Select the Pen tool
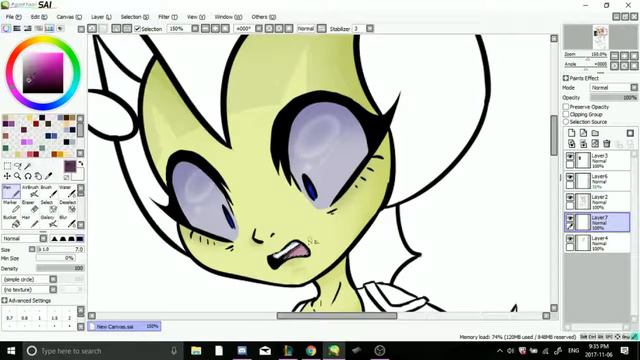The image size is (640, 360). pos(11,191)
